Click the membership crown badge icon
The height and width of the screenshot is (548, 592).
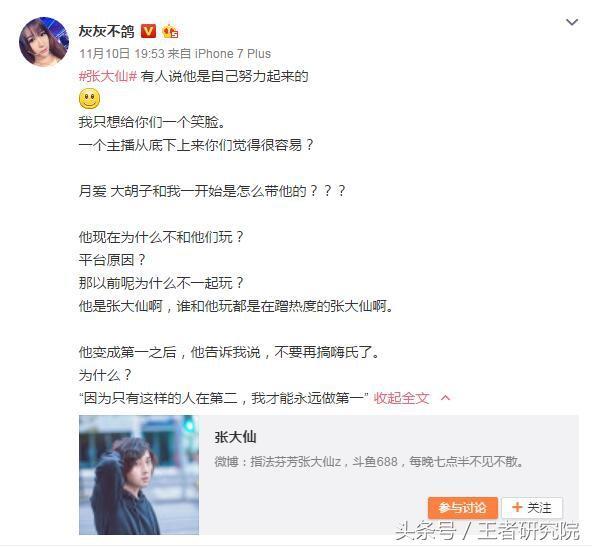tap(170, 32)
